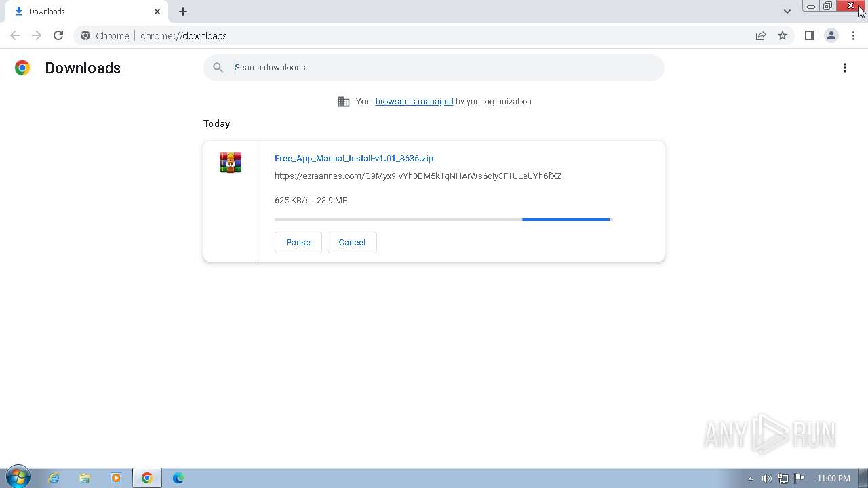Click the Today date heading
This screenshot has width=868, height=488.
[x=216, y=123]
